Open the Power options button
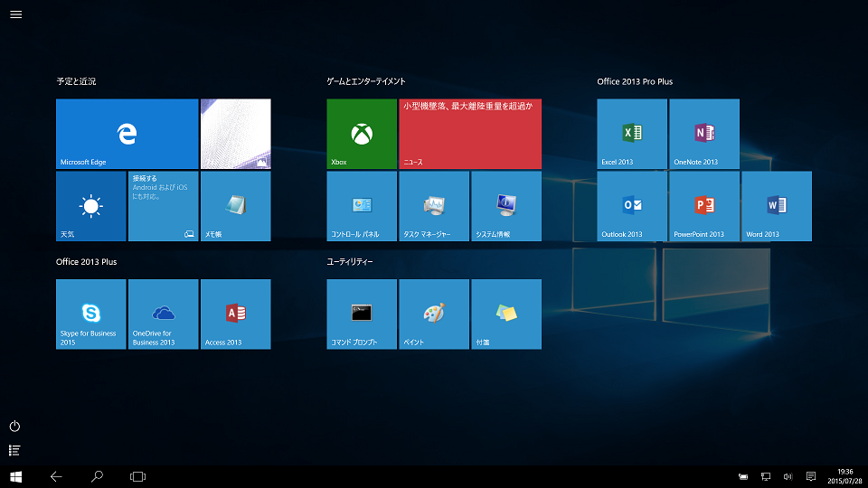The height and width of the screenshot is (488, 868). point(15,426)
